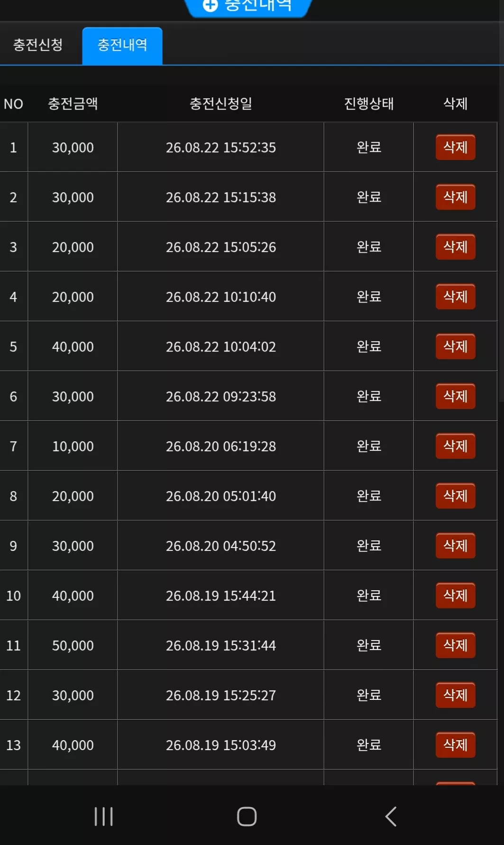Click 삭제 for the 10:10:40 entry
The height and width of the screenshot is (845, 504).
[x=455, y=297]
